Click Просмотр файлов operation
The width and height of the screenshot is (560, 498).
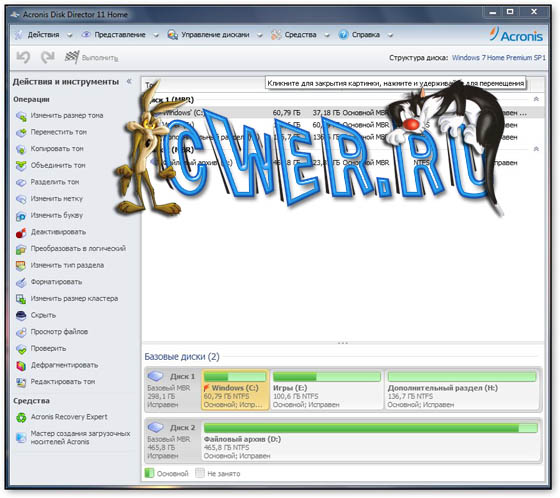[x=59, y=332]
